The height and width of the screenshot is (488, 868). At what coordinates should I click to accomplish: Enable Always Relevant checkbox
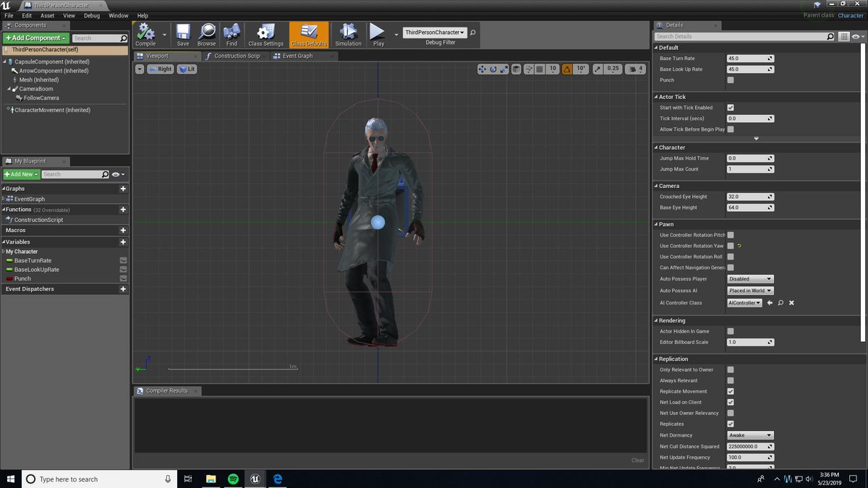(x=731, y=380)
